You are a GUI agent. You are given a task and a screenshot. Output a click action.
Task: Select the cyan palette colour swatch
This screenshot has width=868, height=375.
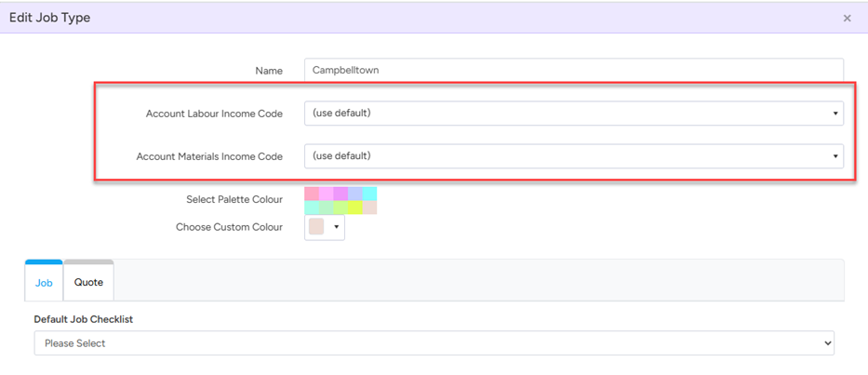coord(369,194)
